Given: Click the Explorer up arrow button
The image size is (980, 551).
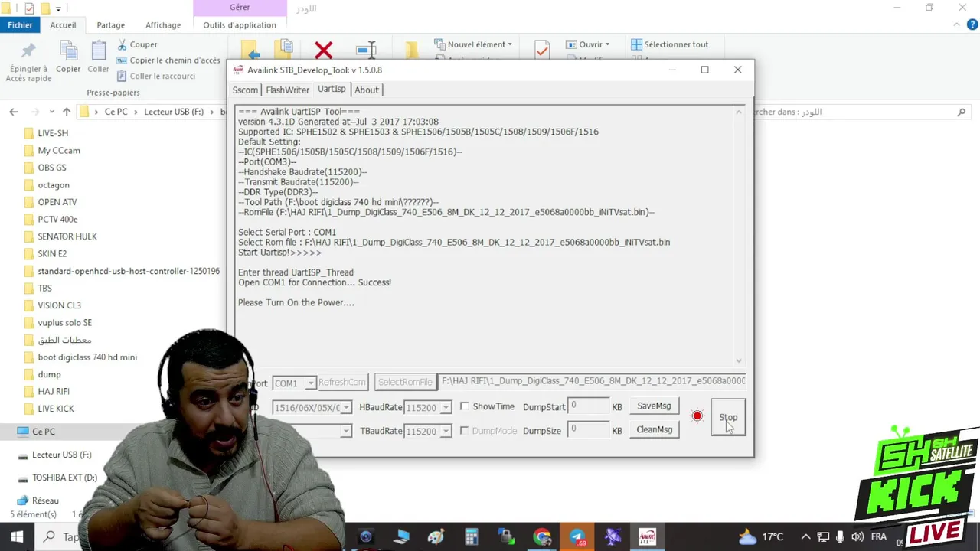Looking at the screenshot, I should click(x=67, y=112).
